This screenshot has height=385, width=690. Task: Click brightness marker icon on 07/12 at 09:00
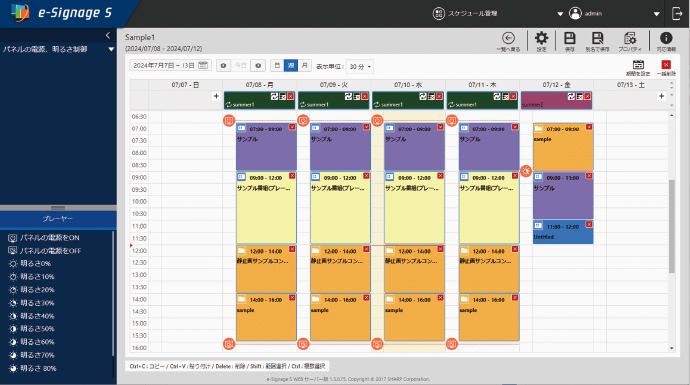click(x=526, y=171)
